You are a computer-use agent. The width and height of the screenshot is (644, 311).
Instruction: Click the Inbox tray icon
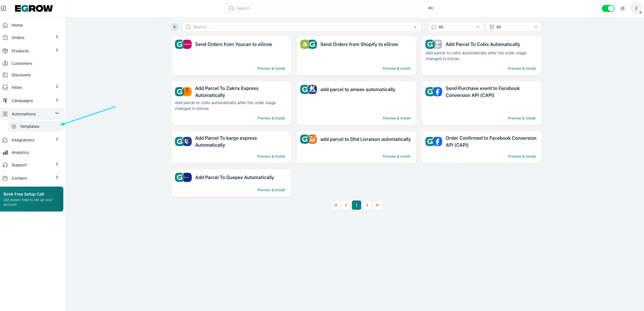(x=5, y=87)
